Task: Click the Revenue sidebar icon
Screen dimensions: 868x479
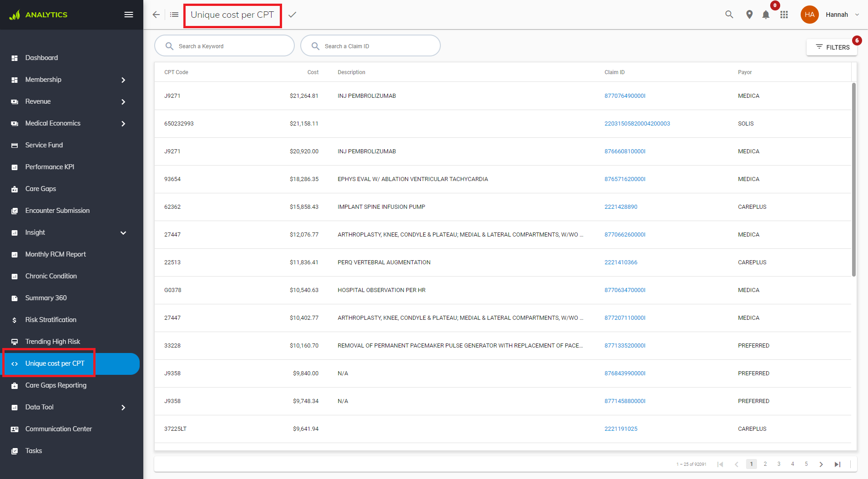Action: point(15,102)
